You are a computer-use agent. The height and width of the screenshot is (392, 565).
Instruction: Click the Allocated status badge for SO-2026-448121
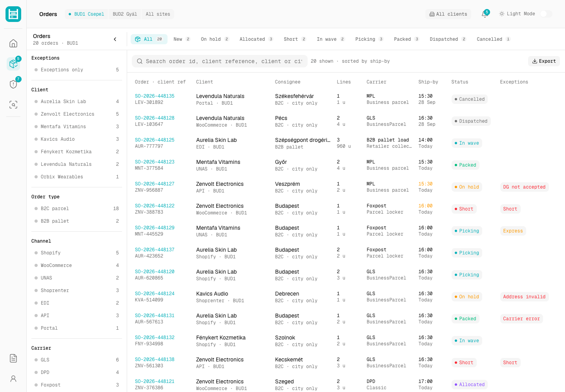click(469, 385)
